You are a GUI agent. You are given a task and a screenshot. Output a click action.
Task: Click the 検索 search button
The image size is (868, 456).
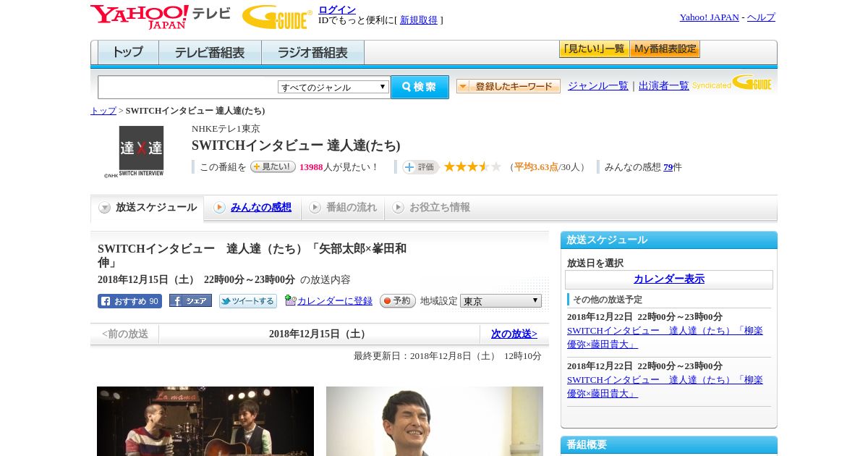tap(420, 87)
